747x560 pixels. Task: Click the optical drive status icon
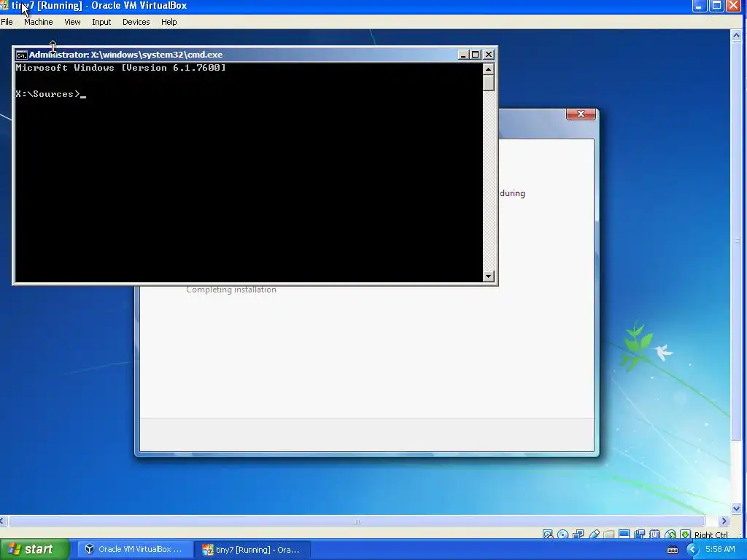coord(562,534)
